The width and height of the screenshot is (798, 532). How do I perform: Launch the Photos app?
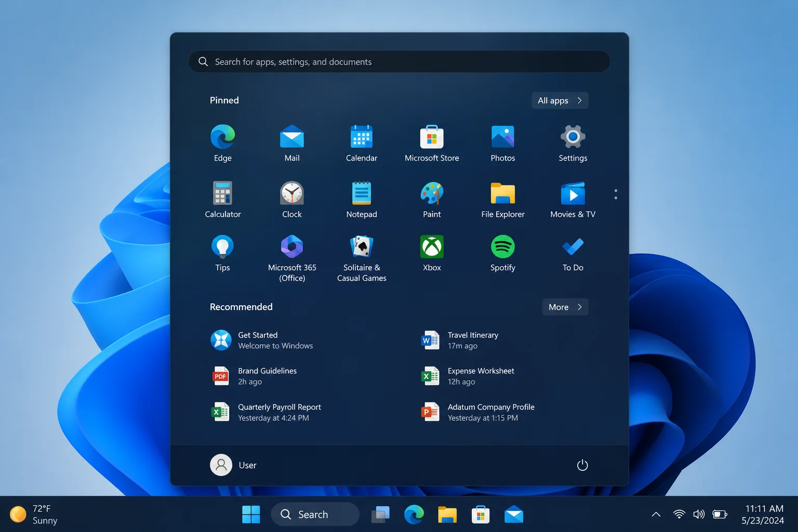coord(502,143)
